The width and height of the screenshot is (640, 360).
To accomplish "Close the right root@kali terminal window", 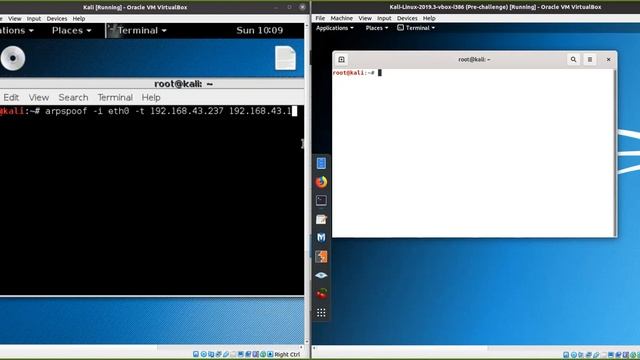I will pos(608,60).
